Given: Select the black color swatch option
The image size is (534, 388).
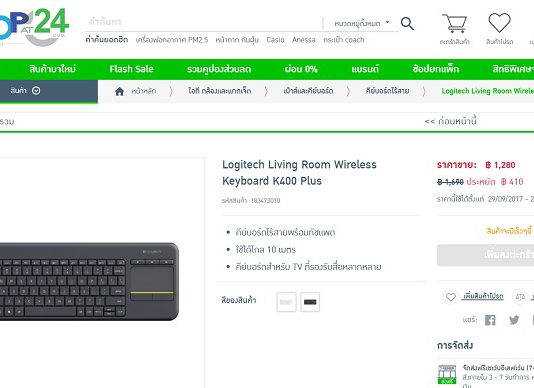Looking at the screenshot, I should pos(310,302).
